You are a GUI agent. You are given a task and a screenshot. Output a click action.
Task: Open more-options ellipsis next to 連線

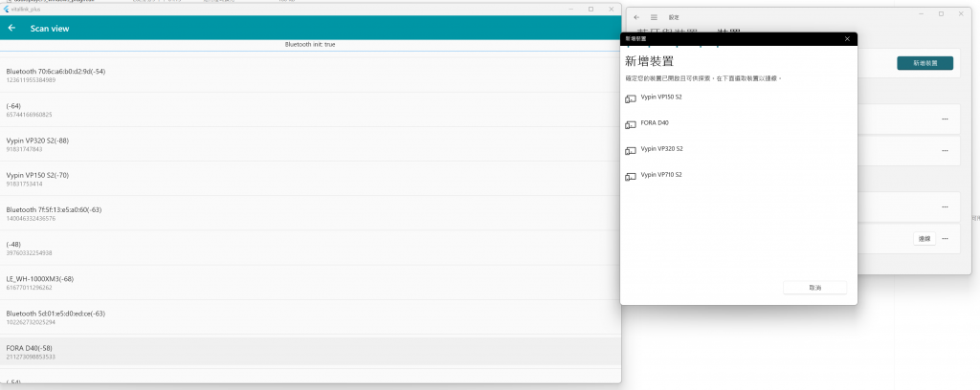pyautogui.click(x=945, y=238)
